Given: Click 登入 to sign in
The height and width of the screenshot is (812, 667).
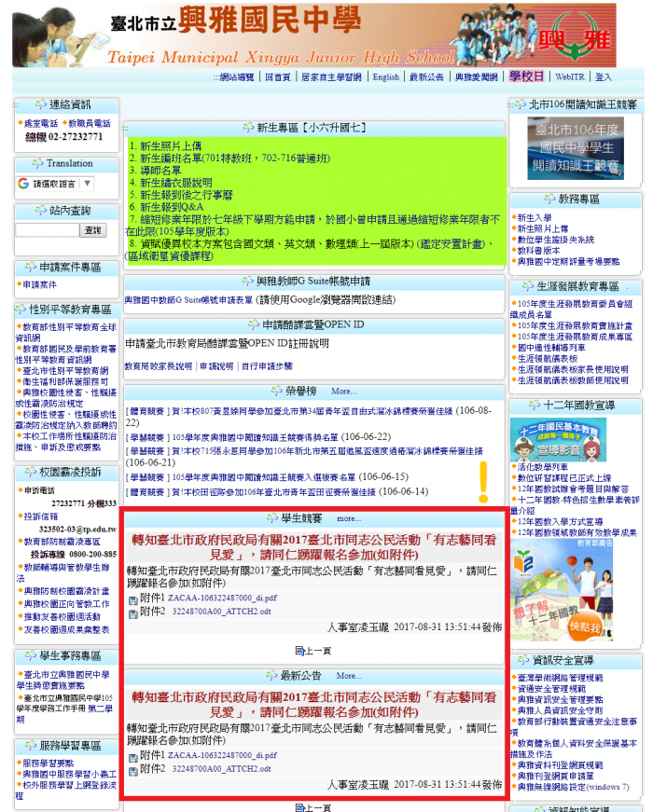Looking at the screenshot, I should coord(604,77).
